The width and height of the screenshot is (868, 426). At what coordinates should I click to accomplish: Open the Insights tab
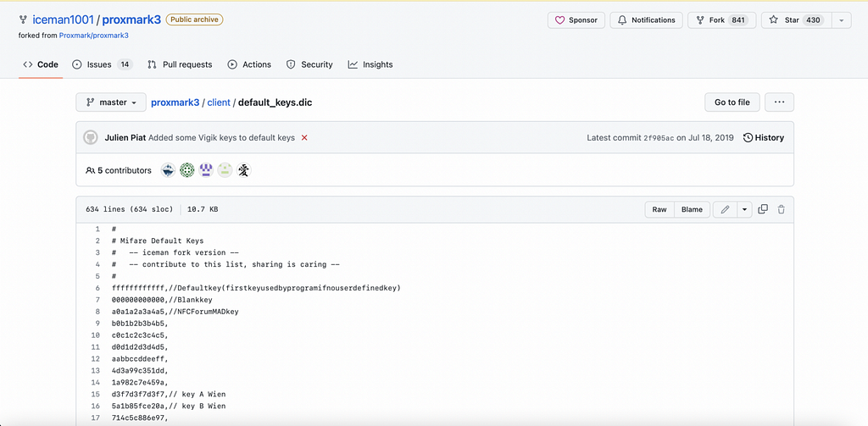pyautogui.click(x=370, y=64)
